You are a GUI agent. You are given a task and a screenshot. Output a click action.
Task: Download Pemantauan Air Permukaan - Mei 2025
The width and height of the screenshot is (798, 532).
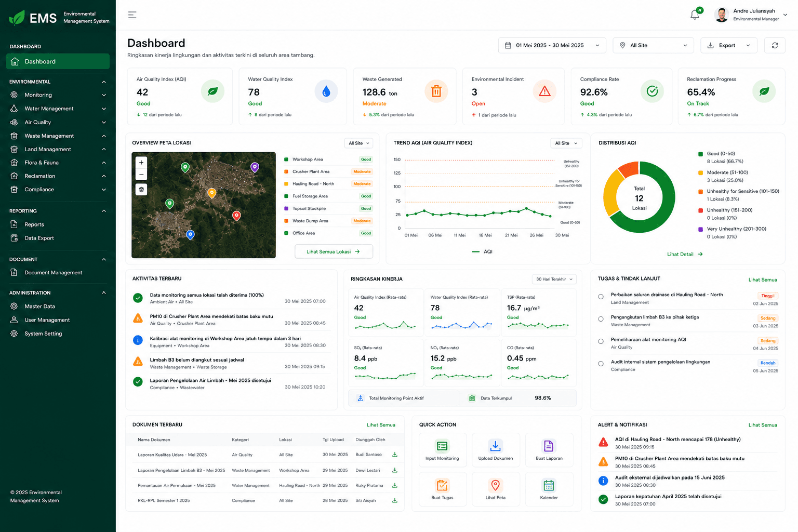(x=395, y=486)
